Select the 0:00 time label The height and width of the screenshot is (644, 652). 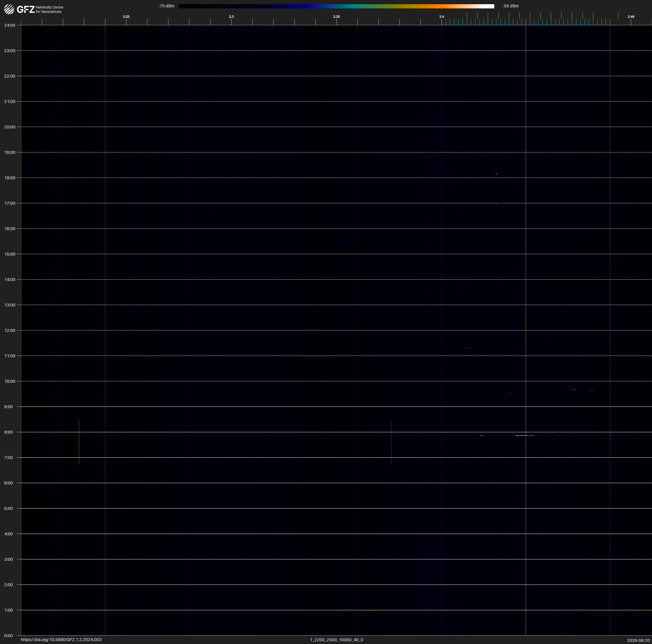click(8, 636)
